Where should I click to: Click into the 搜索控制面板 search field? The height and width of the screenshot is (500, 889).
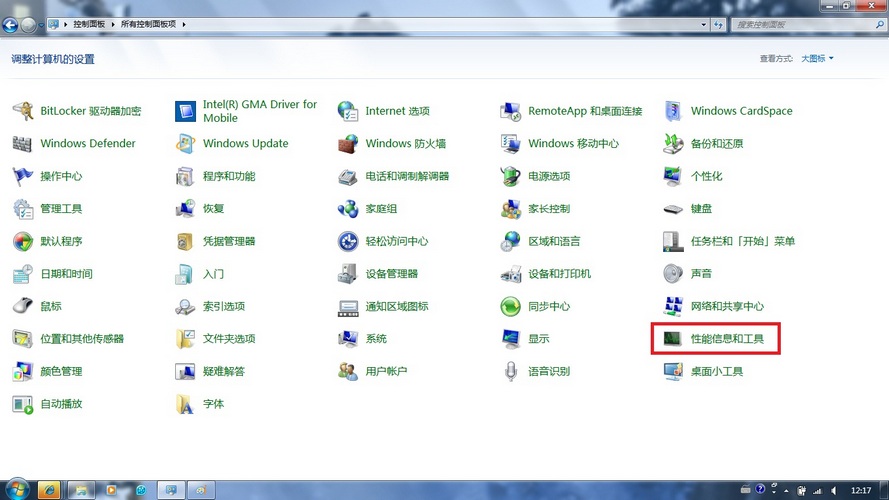[805, 24]
